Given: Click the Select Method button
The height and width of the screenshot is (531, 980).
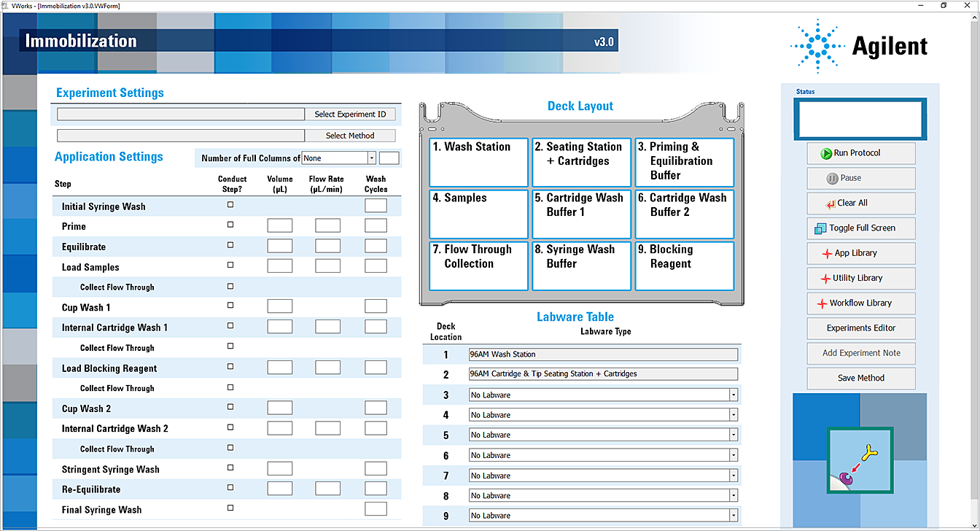Looking at the screenshot, I should pos(350,136).
